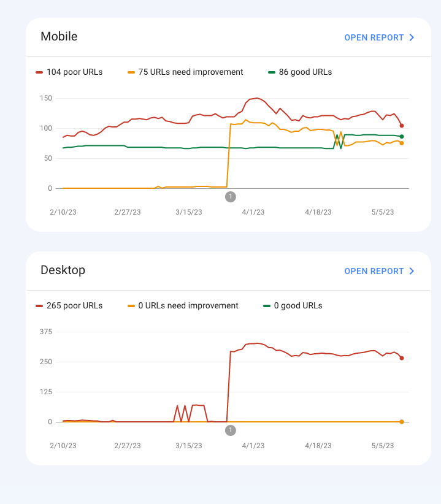The height and width of the screenshot is (504, 441).
Task: Click the Desktop card heading
Action: click(63, 270)
